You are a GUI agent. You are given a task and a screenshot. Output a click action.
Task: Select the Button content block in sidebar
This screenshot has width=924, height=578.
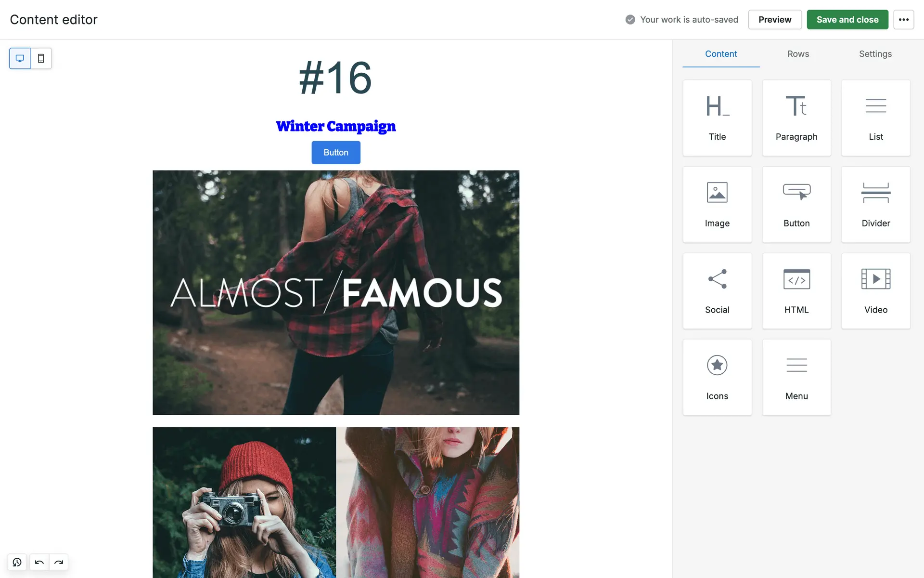[796, 204]
